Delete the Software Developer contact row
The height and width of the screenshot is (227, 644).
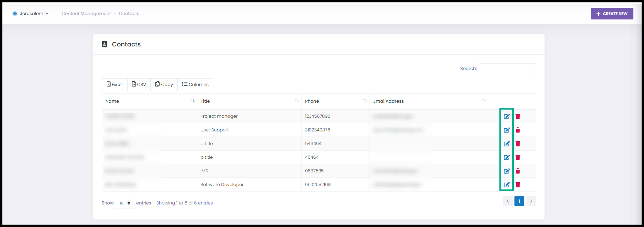pos(518,185)
